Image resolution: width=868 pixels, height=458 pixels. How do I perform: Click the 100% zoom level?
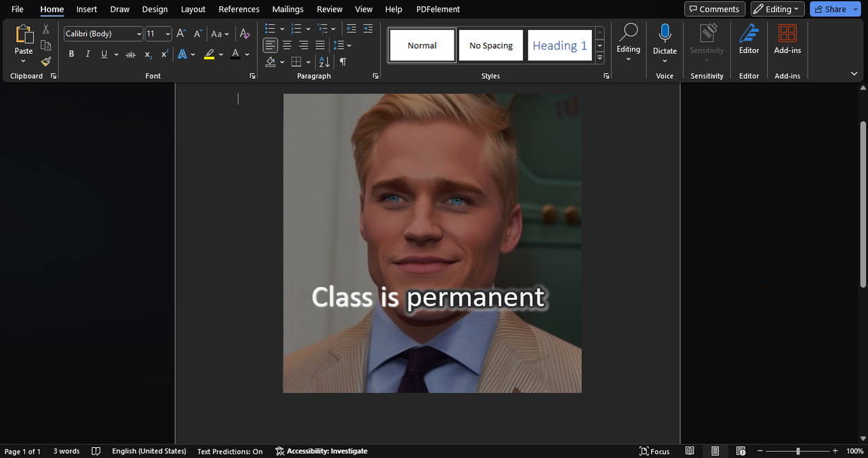tap(854, 451)
